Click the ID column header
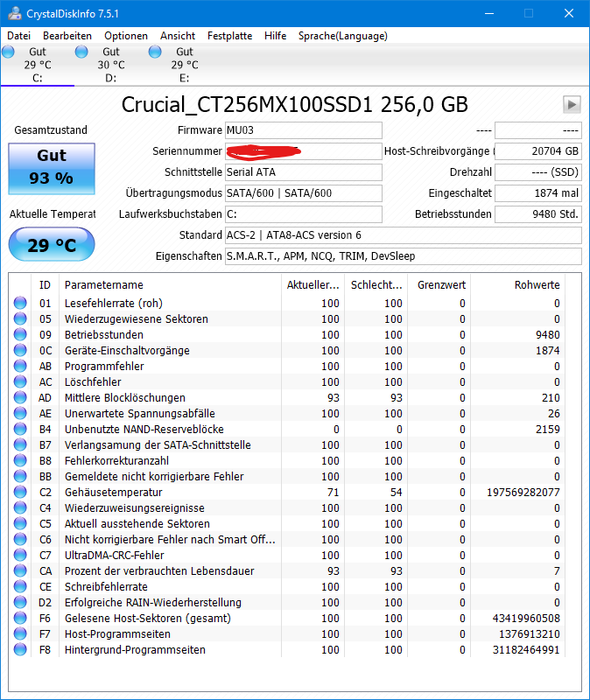 [x=46, y=285]
